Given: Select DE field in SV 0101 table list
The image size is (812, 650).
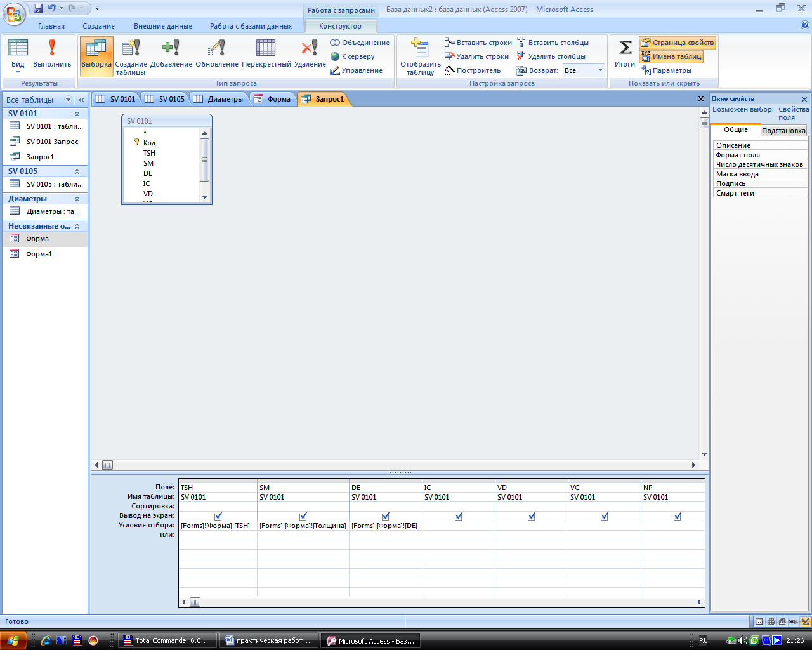Looking at the screenshot, I should [x=148, y=173].
